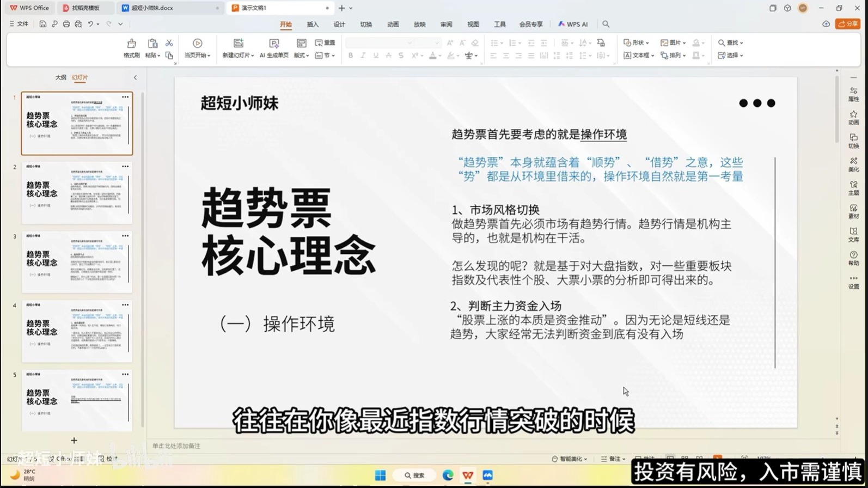This screenshot has height=488, width=868.
Task: Switch to the 动画 (Animation) ribbon tab
Action: pyautogui.click(x=393, y=25)
